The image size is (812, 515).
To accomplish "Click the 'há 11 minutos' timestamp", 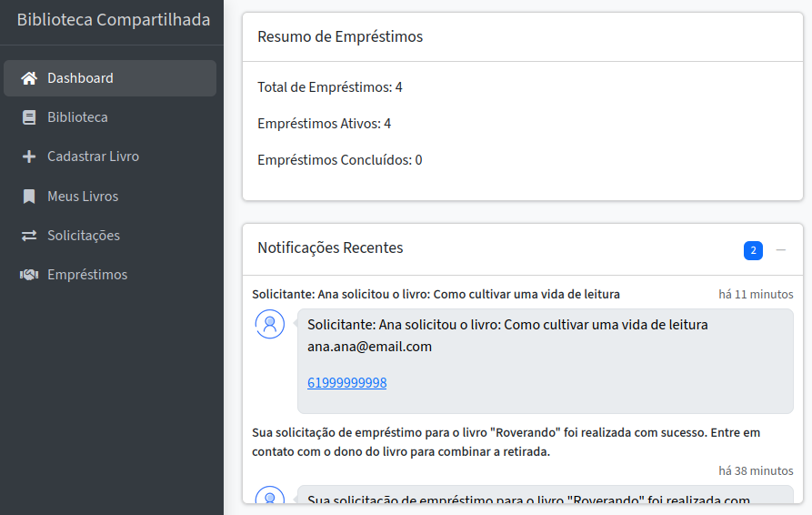I will point(756,294).
